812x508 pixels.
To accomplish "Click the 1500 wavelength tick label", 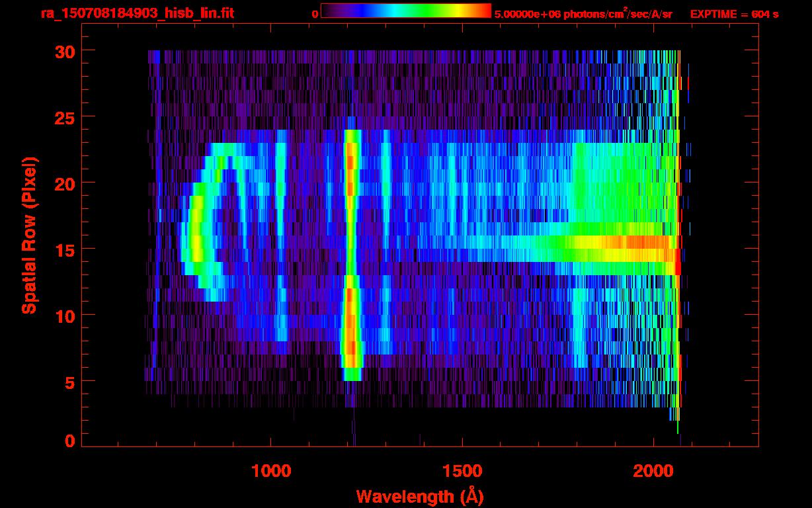I will click(462, 471).
